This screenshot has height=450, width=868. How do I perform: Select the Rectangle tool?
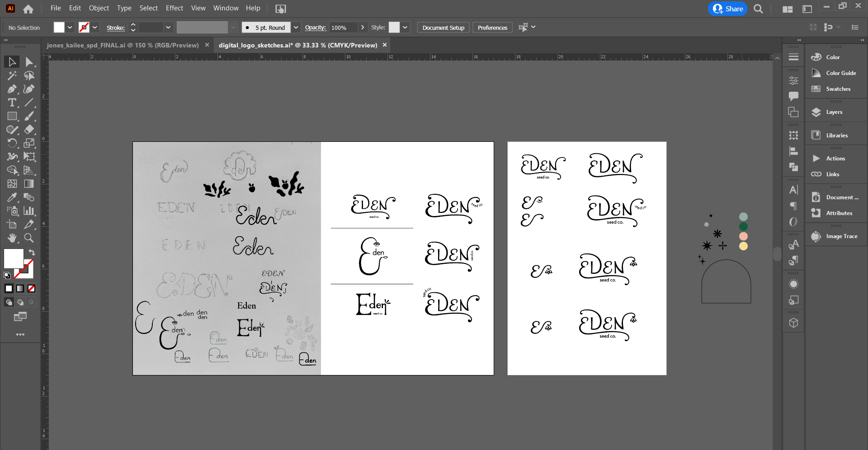click(x=12, y=116)
